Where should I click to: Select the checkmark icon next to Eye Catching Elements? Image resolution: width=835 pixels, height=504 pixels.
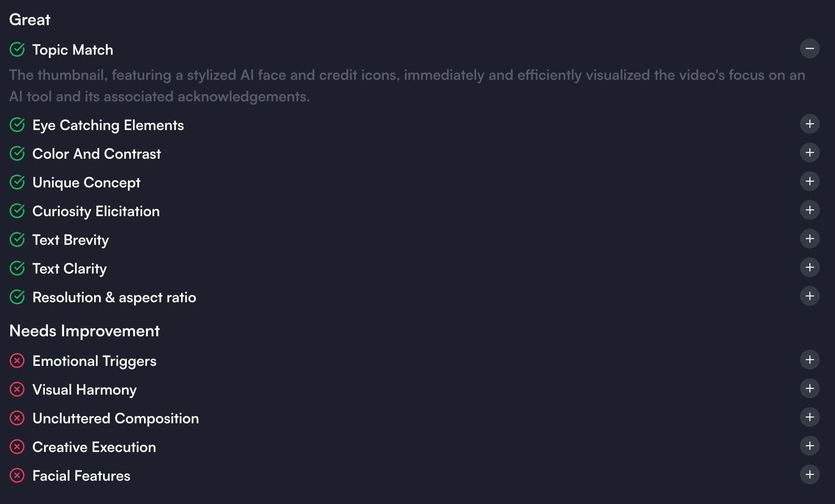point(17,125)
